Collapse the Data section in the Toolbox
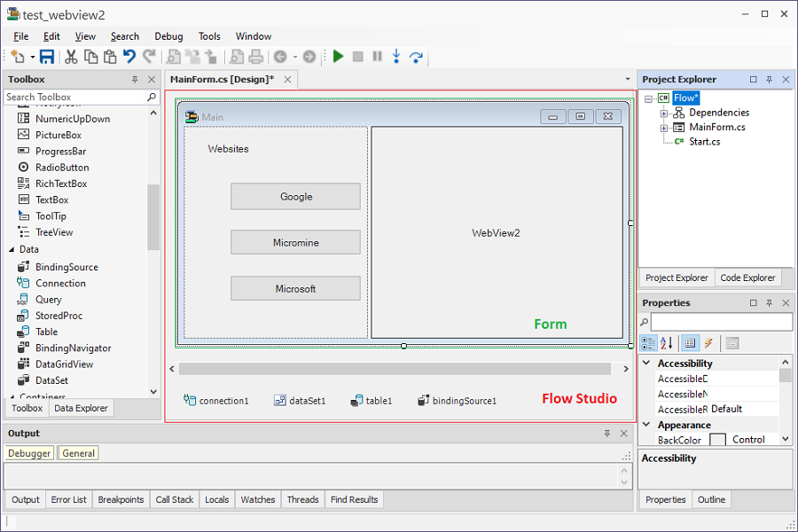The image size is (798, 532). pyautogui.click(x=12, y=249)
